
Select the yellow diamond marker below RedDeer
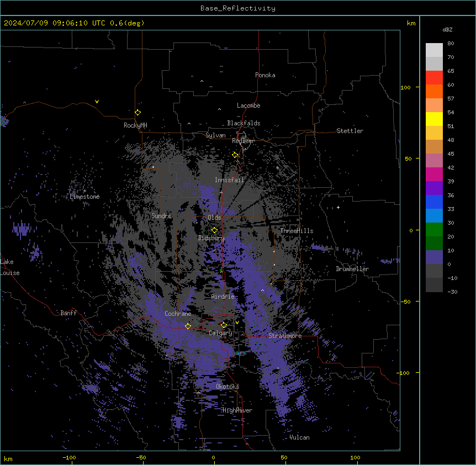click(235, 155)
